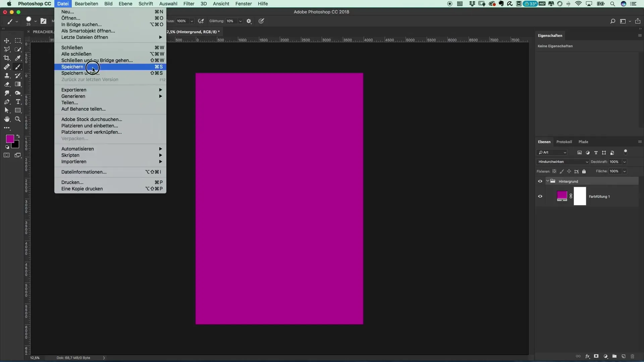Select the Rectangular Marquee tool
The height and width of the screenshot is (362, 644).
point(18,41)
